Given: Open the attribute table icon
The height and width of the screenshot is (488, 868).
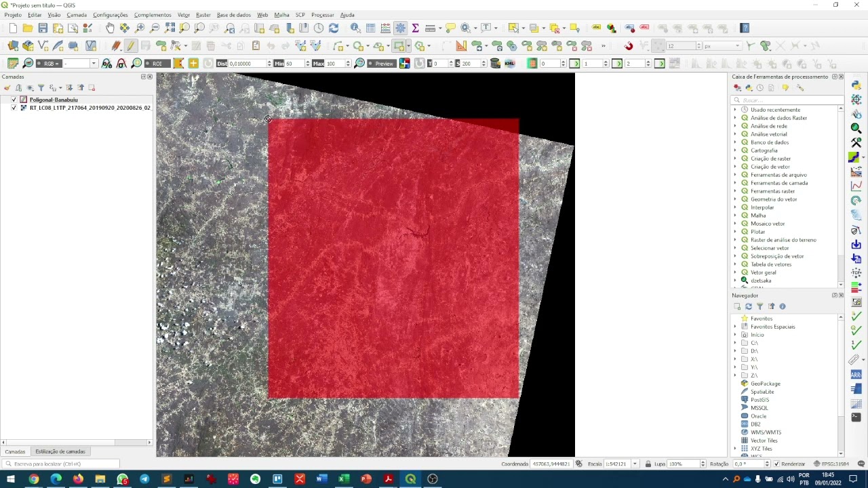Looking at the screenshot, I should [370, 28].
